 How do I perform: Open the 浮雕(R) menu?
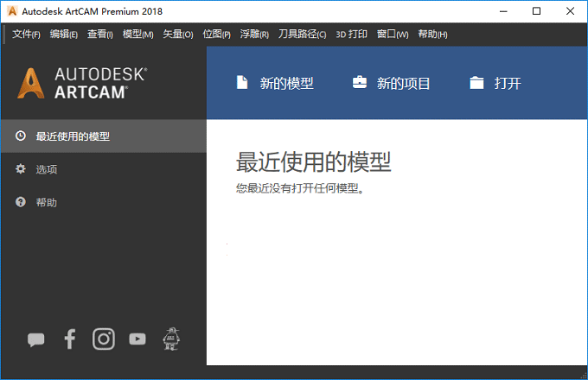click(254, 35)
